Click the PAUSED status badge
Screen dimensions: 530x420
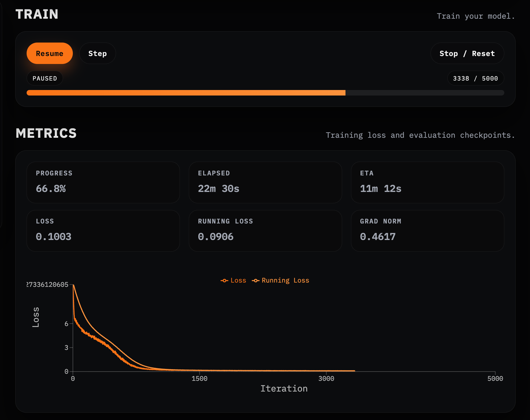45,78
